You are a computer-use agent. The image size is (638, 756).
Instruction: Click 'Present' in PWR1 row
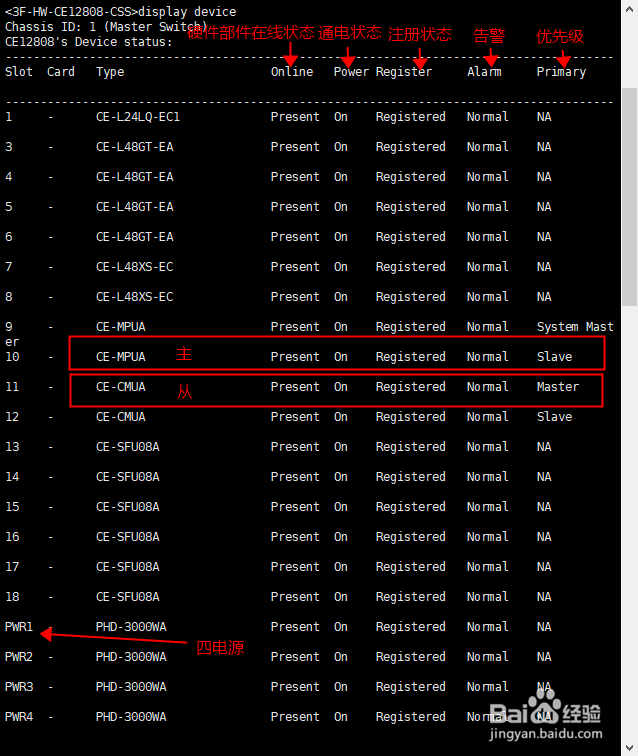[x=295, y=626]
